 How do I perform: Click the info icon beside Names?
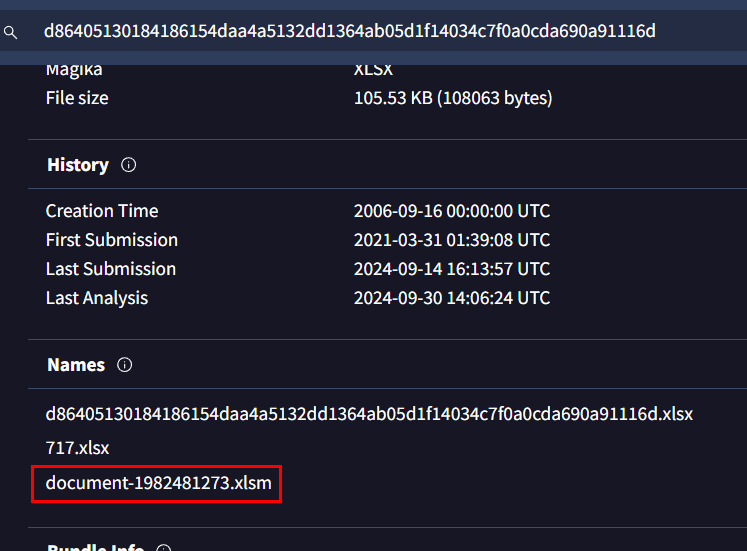coord(124,365)
